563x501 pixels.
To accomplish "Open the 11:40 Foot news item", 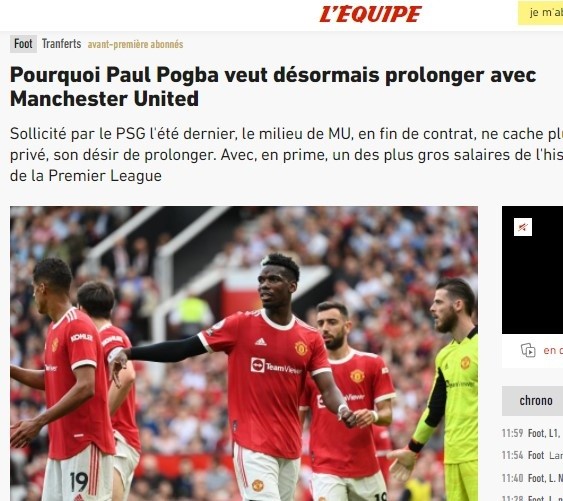I will [532, 478].
